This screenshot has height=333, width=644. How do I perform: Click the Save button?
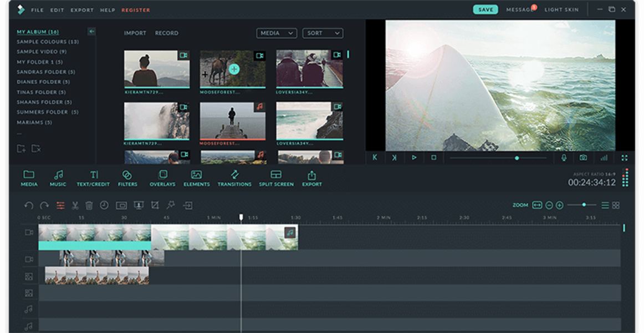485,9
